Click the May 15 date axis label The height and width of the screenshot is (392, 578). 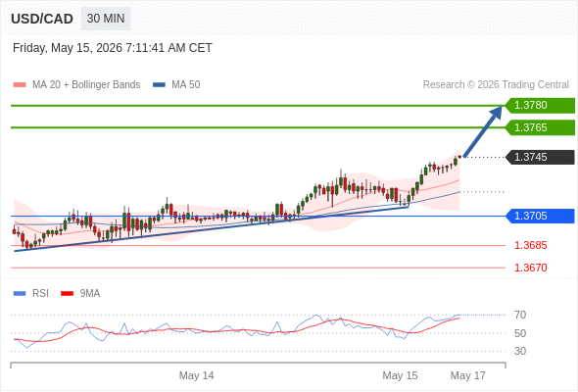coord(400,375)
